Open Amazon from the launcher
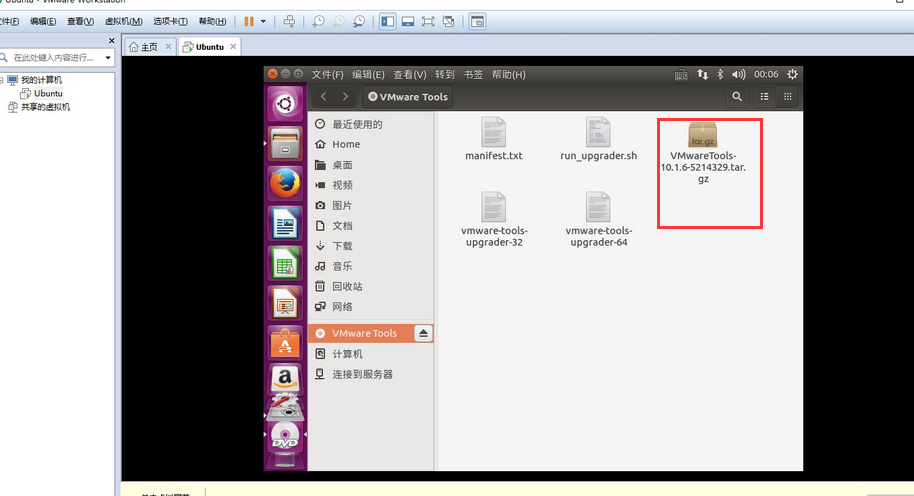The image size is (914, 496). tap(285, 379)
